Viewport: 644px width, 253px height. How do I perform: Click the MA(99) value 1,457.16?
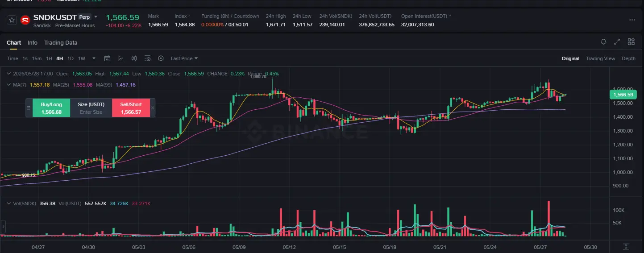(125, 85)
